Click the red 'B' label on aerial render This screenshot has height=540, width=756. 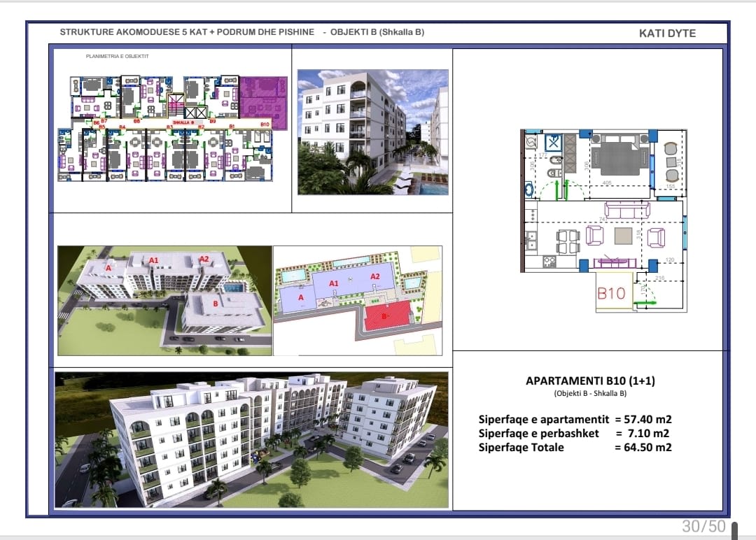pos(216,304)
